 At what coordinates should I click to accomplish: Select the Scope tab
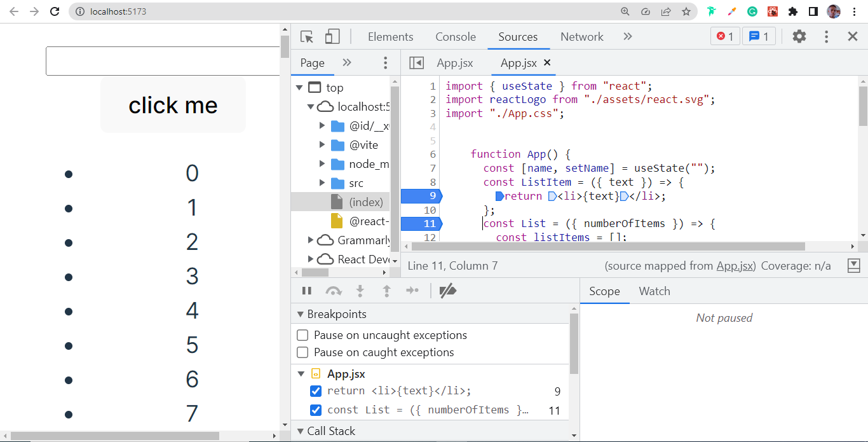coord(604,291)
